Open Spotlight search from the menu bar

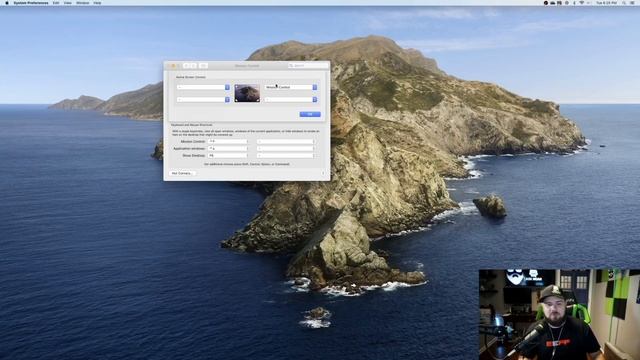pyautogui.click(x=624, y=3)
